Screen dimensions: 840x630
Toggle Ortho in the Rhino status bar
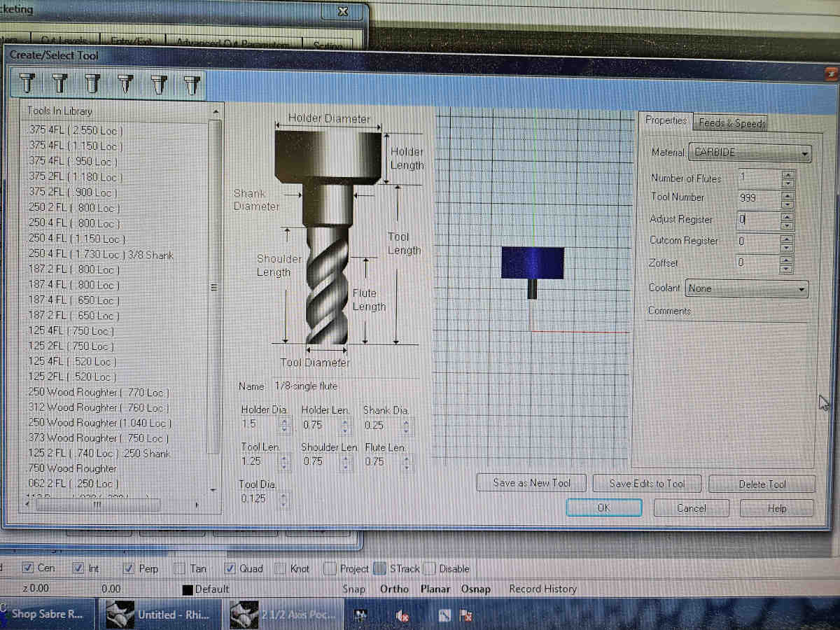tap(394, 589)
